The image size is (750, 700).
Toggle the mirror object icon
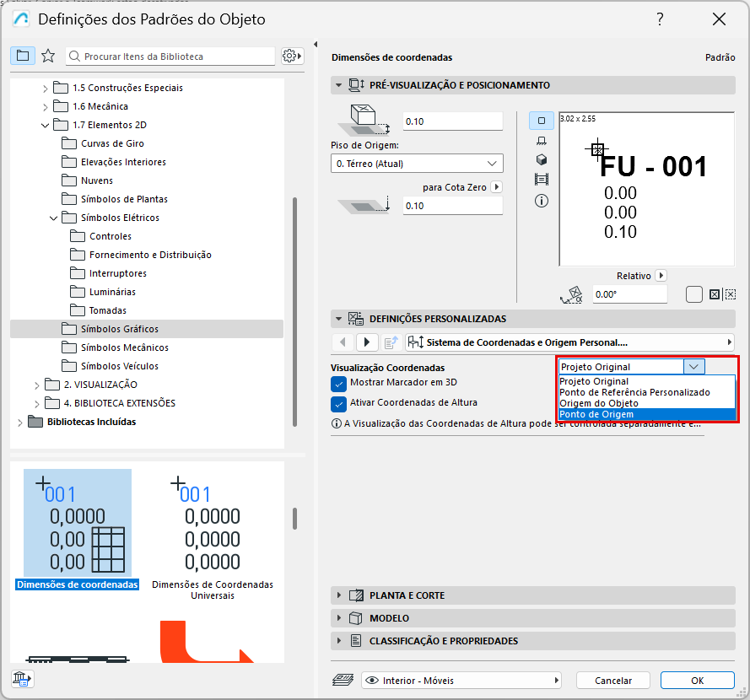tap(714, 294)
